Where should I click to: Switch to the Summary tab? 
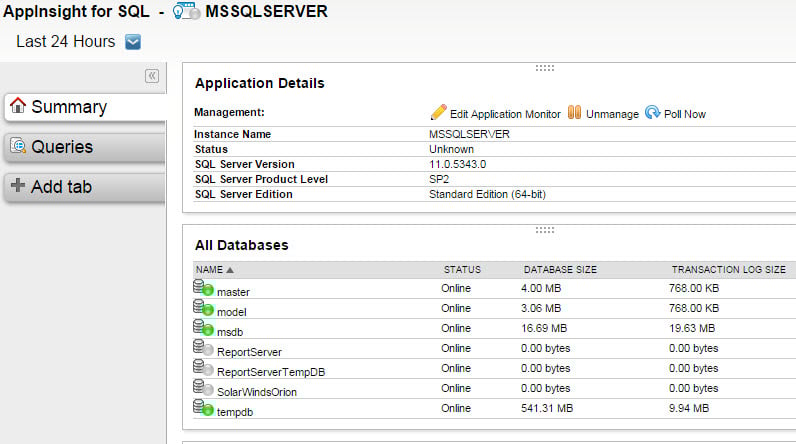pos(85,107)
